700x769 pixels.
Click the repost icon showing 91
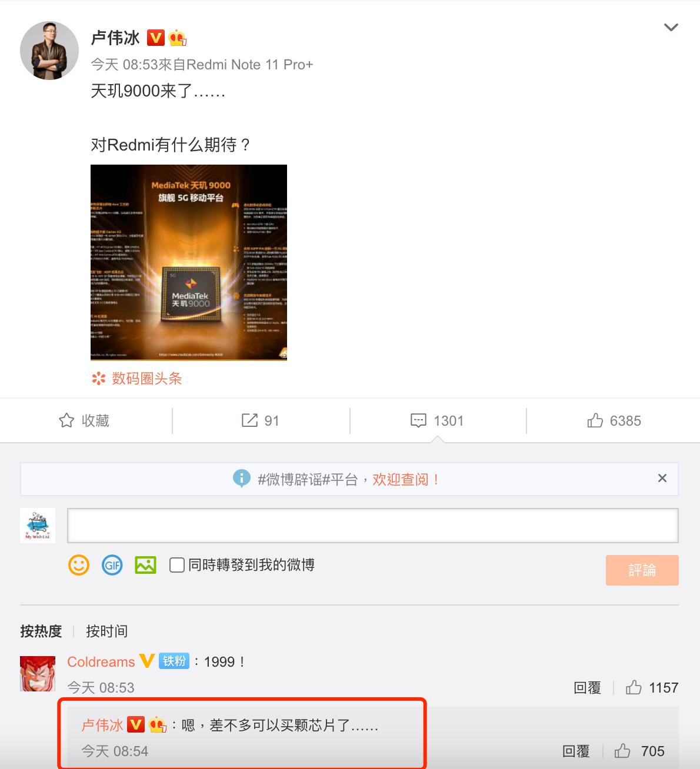coord(249,420)
